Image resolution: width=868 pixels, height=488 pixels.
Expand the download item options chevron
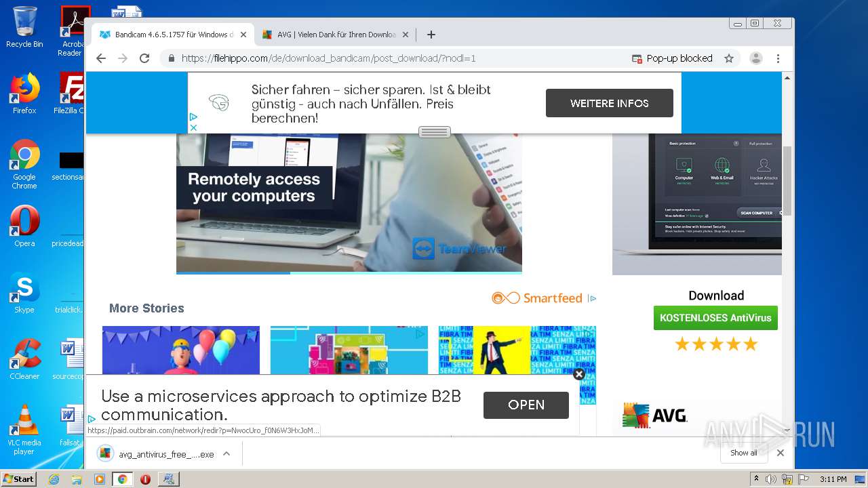coord(226,453)
